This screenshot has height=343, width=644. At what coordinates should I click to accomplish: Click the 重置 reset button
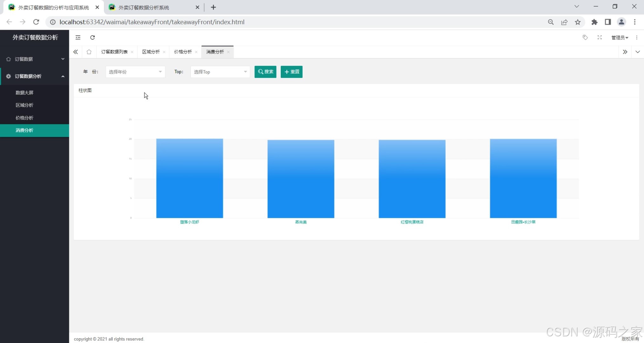tap(292, 72)
